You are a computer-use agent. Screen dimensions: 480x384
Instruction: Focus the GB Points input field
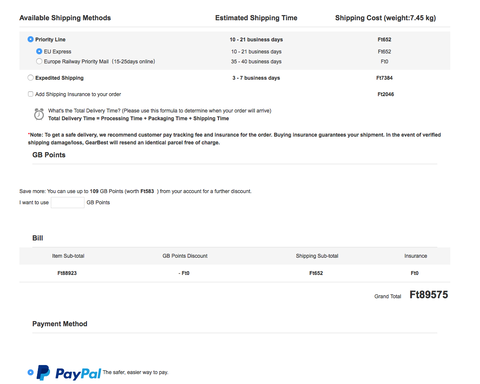tap(68, 202)
